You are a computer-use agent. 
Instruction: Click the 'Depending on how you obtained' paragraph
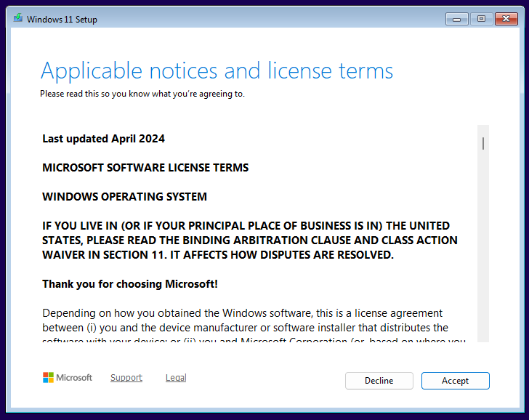click(254, 326)
